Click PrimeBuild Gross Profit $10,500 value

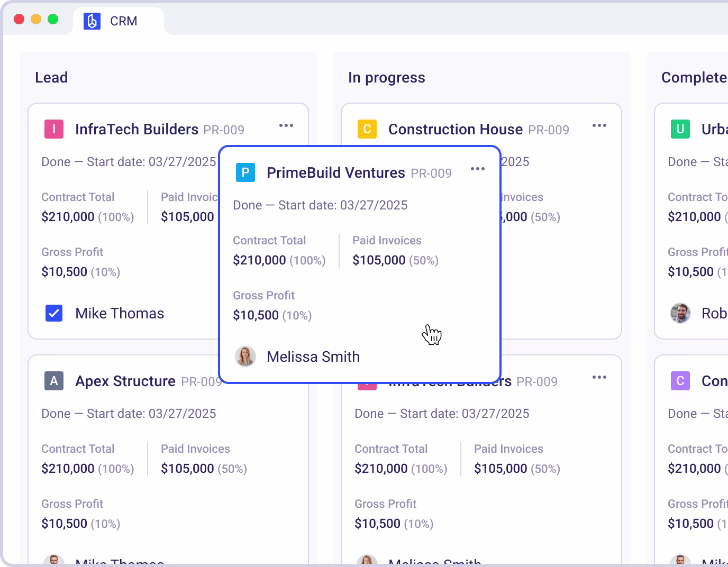256,315
